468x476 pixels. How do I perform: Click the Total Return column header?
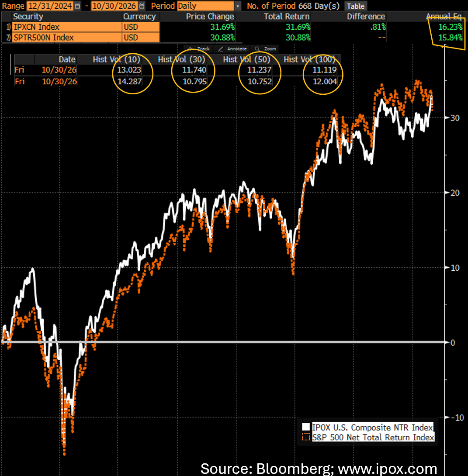[x=286, y=17]
